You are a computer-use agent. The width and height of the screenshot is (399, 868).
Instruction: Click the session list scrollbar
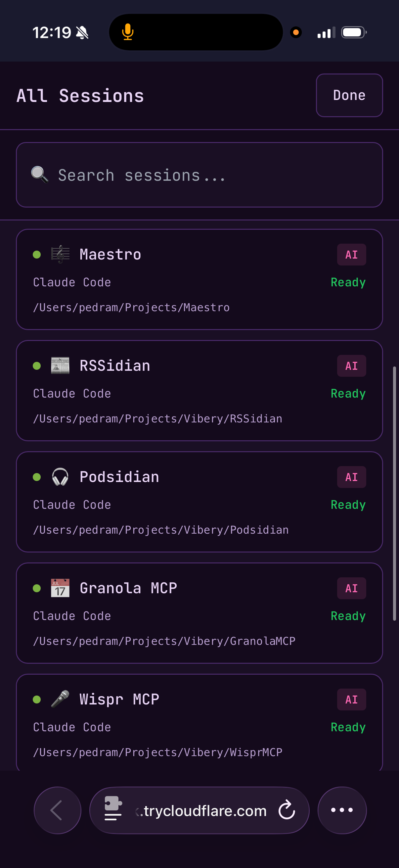tap(394, 494)
